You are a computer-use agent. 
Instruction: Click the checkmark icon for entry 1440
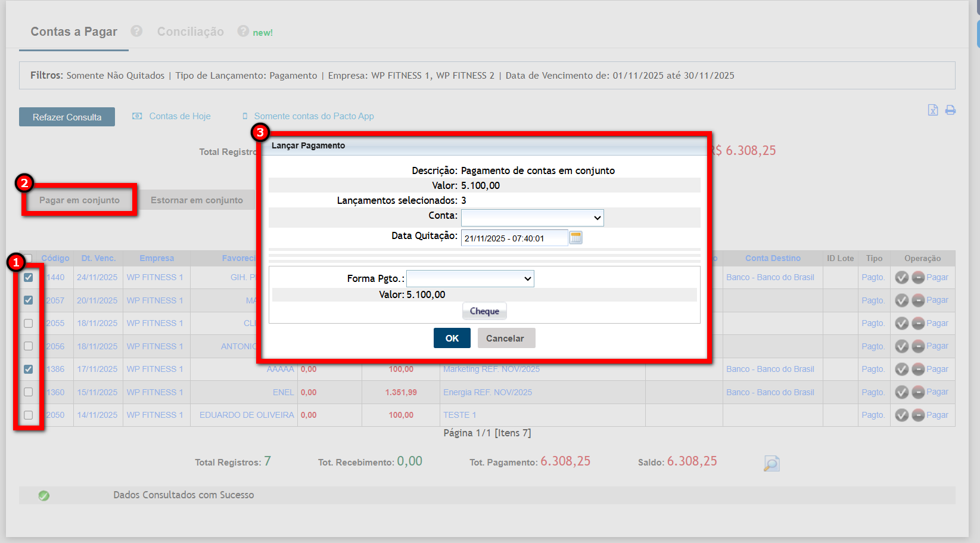pyautogui.click(x=902, y=278)
